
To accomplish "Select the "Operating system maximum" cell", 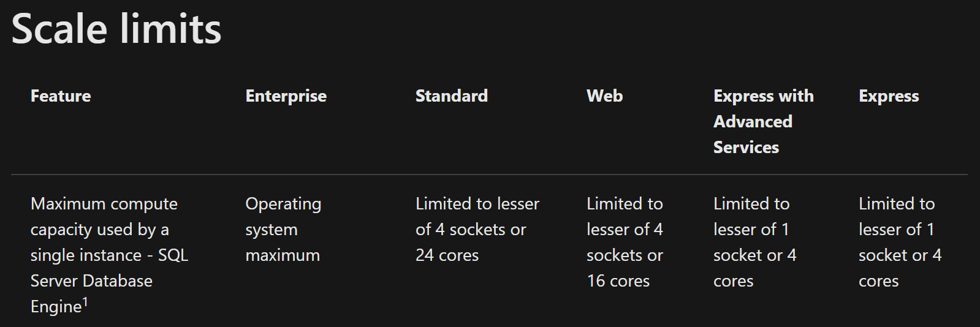I will [283, 229].
